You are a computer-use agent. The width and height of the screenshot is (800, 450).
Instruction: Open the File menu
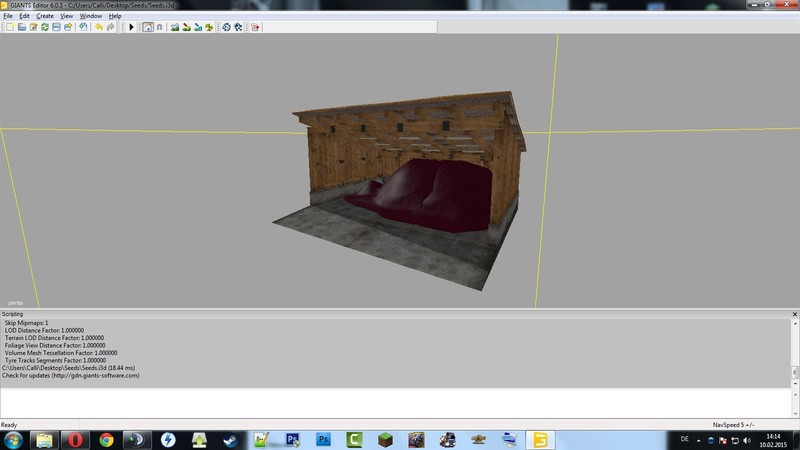(x=8, y=16)
